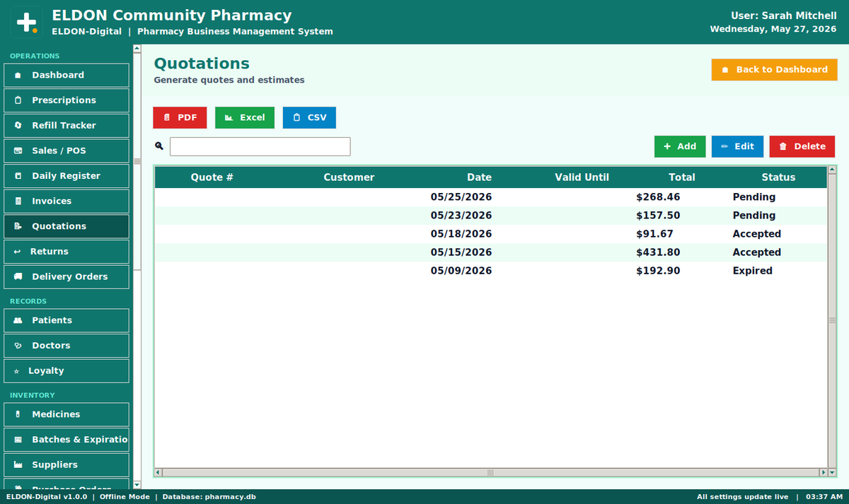The image size is (849, 504).
Task: Open the Patients records
Action: click(x=67, y=320)
